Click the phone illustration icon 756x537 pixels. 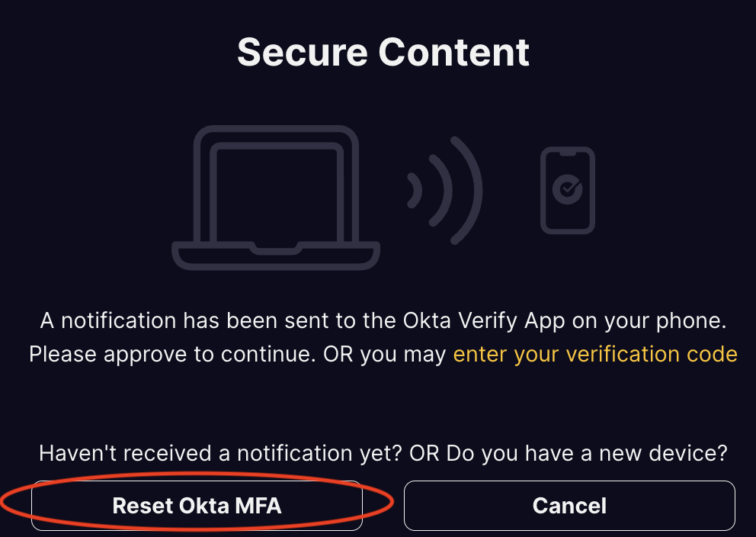tap(567, 191)
